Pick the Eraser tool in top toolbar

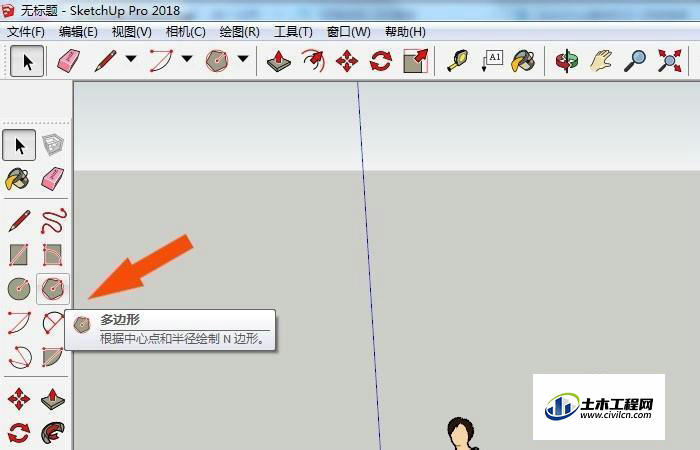(x=68, y=61)
